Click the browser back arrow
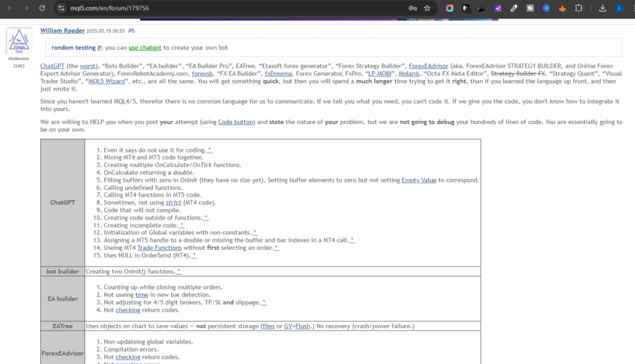Viewport: 635px width, 364px height. click(x=9, y=9)
